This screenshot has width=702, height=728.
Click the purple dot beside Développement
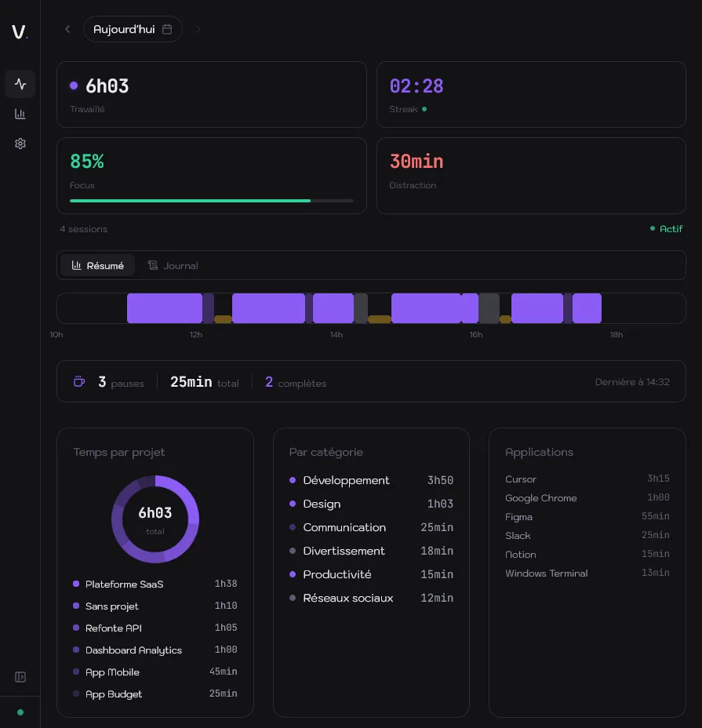[293, 480]
